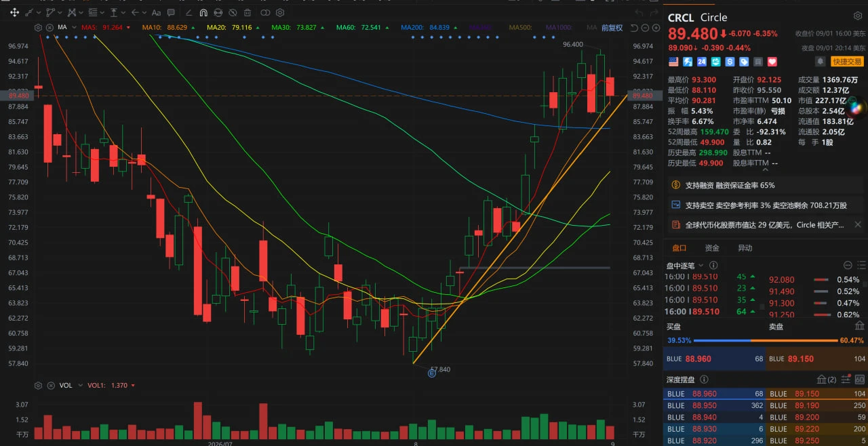
Task: Expand the MA indicator dropdown
Action: coord(74,27)
